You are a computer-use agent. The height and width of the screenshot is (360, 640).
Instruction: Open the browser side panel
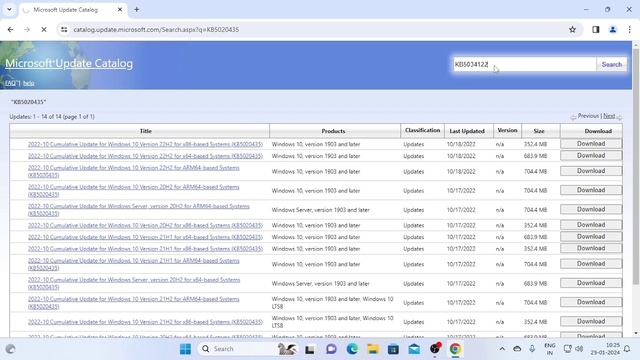(x=596, y=29)
